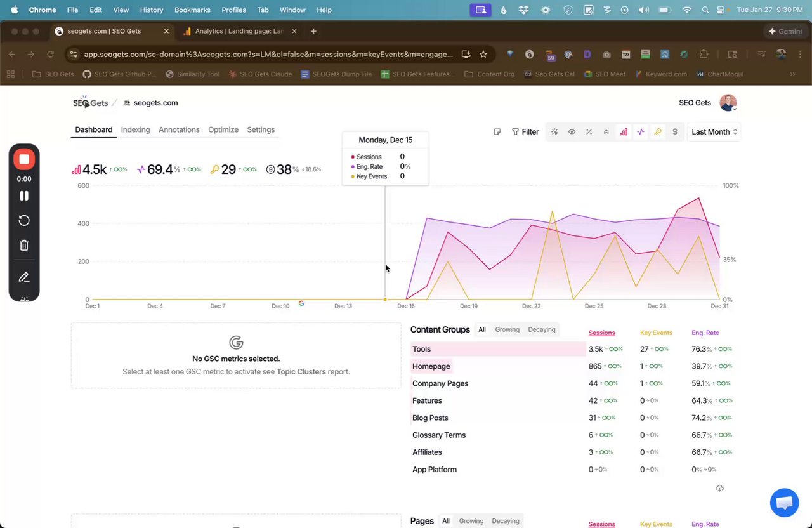Open the annotation note icon beside Filter
812x528 pixels.
(x=497, y=132)
